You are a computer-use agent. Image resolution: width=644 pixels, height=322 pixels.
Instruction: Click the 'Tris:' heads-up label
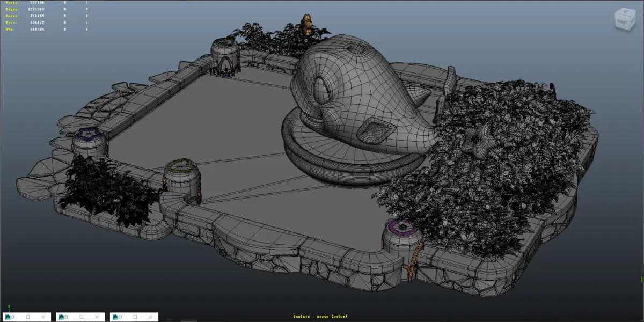[x=11, y=23]
